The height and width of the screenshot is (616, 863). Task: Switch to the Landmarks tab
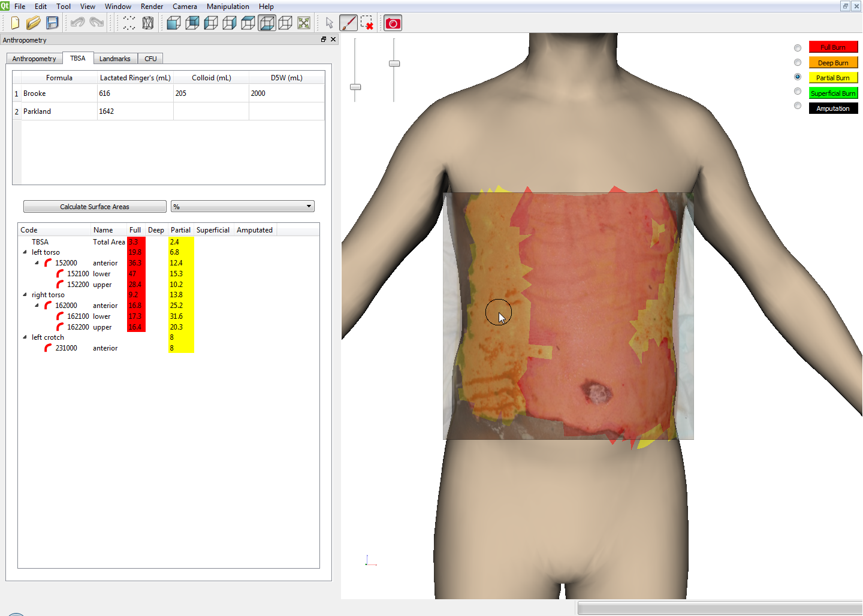(x=115, y=59)
